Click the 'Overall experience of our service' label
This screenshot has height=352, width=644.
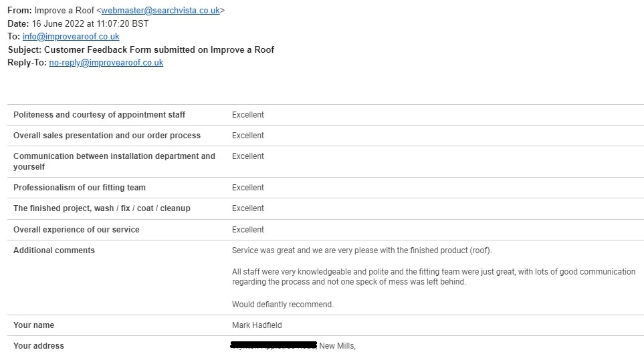[76, 230]
